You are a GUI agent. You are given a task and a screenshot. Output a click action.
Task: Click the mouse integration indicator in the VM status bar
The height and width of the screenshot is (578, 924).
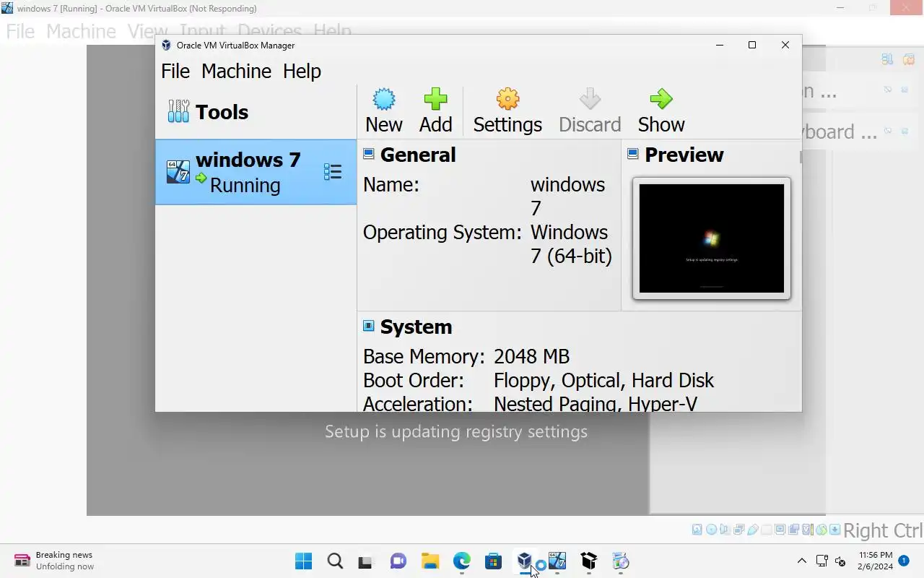point(821,530)
